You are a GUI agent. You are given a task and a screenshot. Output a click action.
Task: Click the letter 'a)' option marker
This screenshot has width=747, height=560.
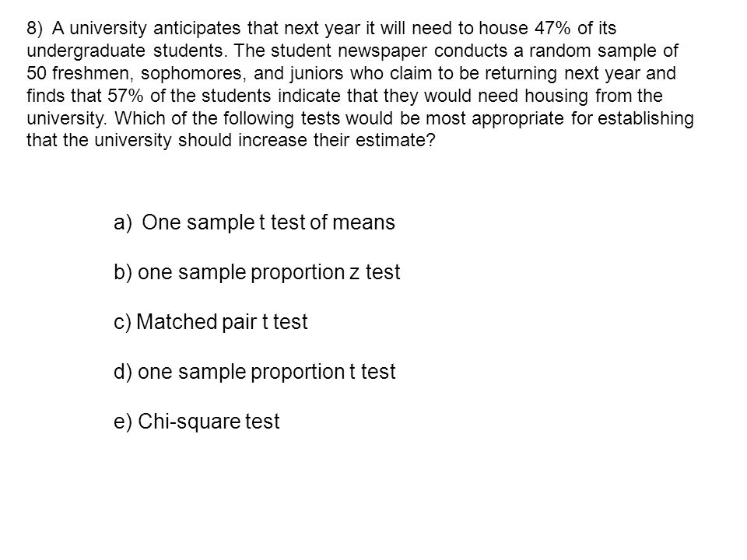point(122,223)
